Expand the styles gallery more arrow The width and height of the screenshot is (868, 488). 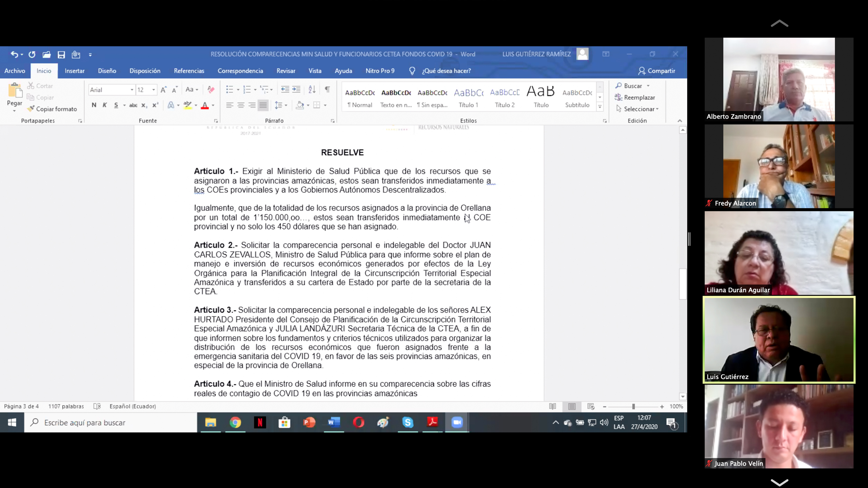coord(600,107)
